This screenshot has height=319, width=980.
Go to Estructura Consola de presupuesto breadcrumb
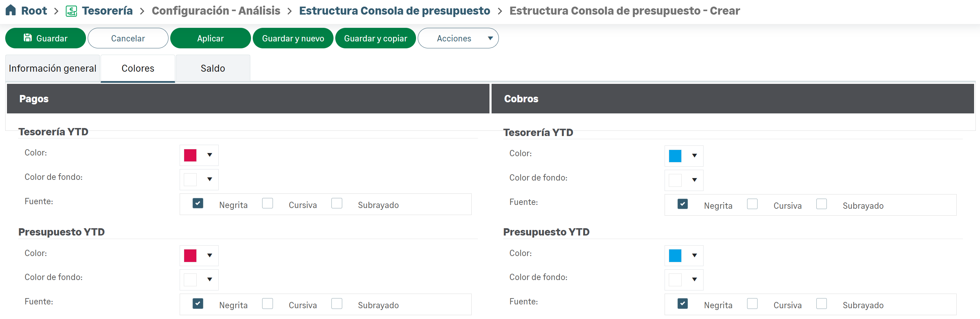(x=394, y=11)
